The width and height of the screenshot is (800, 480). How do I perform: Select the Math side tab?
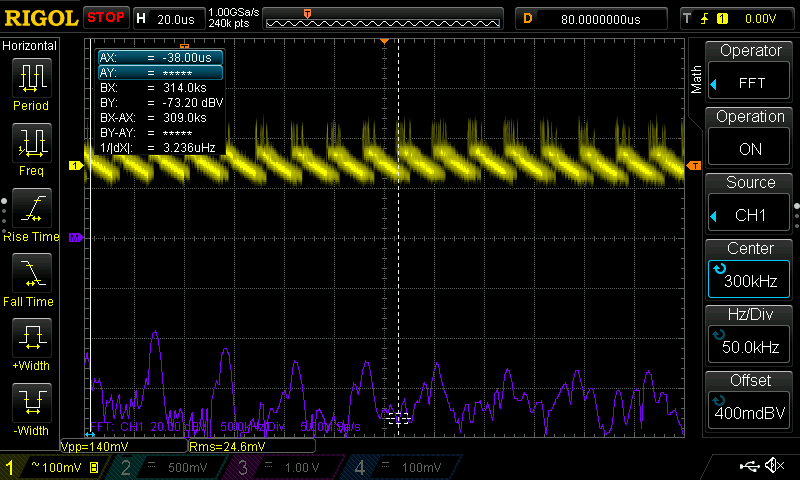click(697, 80)
